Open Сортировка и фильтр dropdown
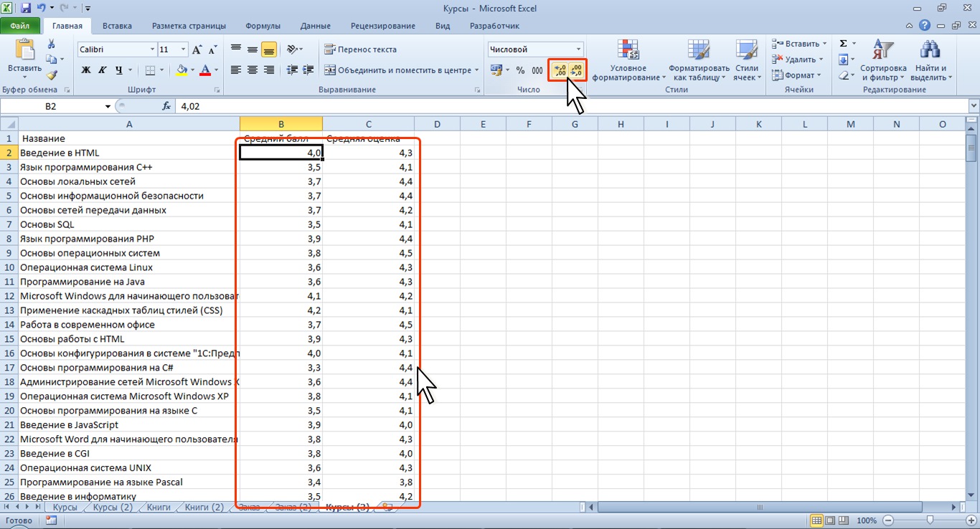The height and width of the screenshot is (529, 980). point(883,60)
